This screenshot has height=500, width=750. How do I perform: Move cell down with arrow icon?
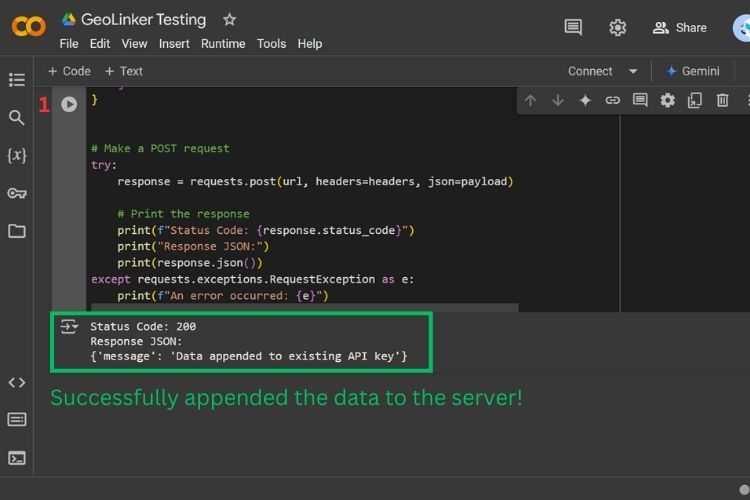[558, 100]
